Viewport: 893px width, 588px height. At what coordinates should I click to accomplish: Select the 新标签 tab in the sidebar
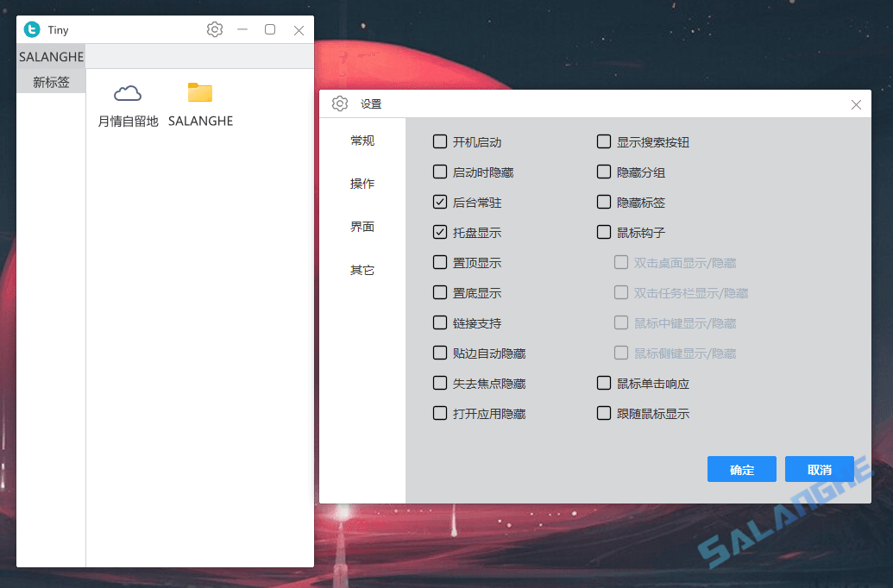coord(51,82)
